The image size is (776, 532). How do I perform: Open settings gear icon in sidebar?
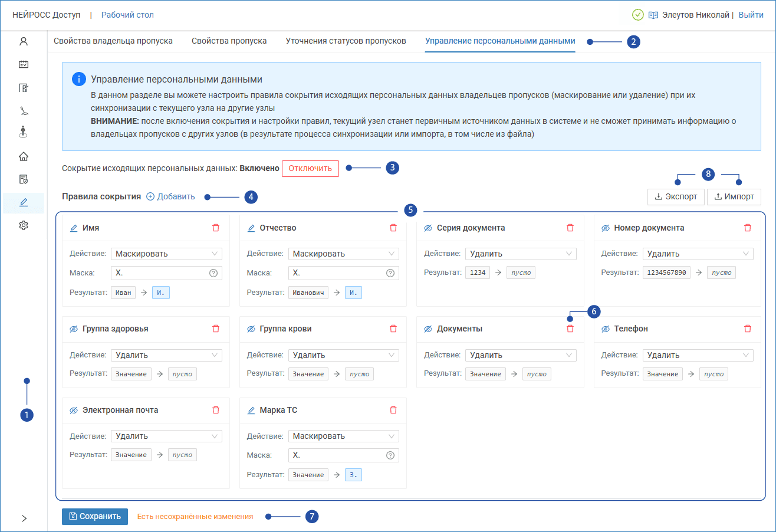pyautogui.click(x=24, y=225)
